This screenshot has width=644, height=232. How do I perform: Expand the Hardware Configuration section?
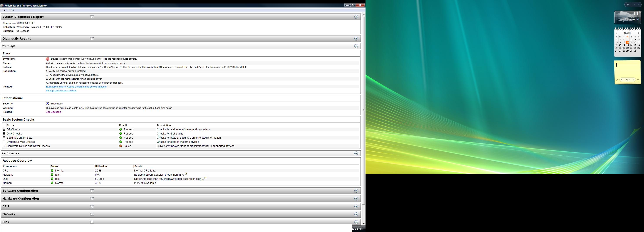(356, 199)
